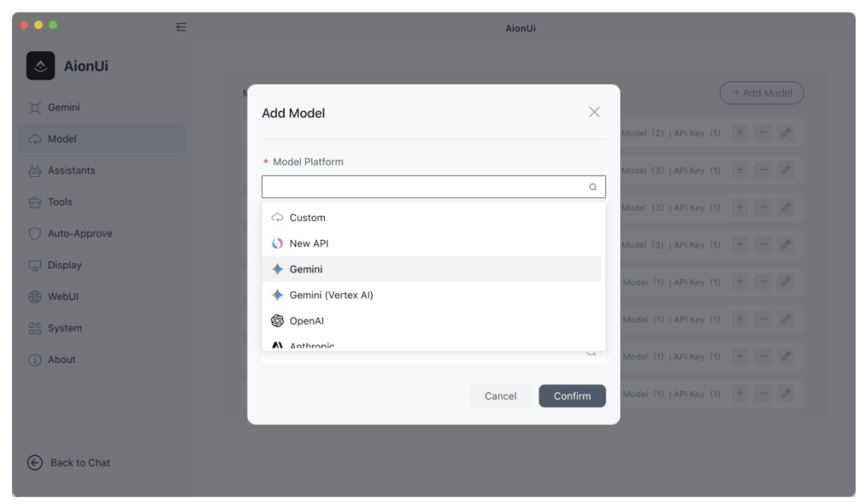The height and width of the screenshot is (504, 862).
Task: Cancel the Add Model dialog
Action: pos(500,396)
